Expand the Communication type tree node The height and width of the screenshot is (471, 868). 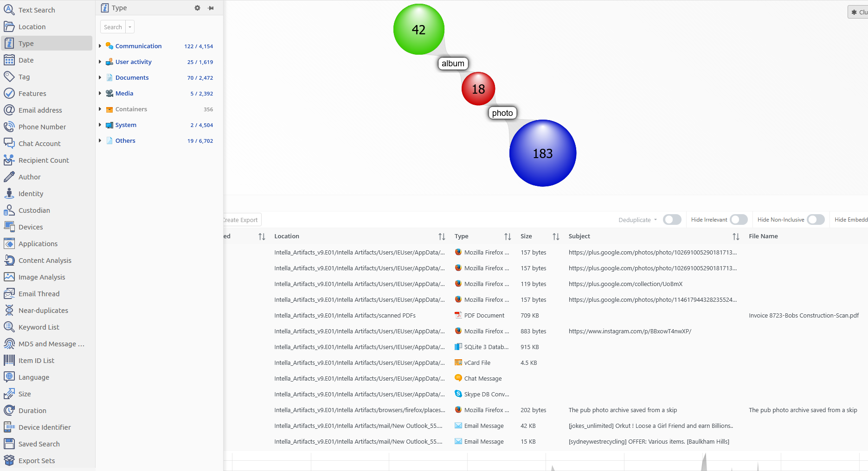(x=100, y=46)
